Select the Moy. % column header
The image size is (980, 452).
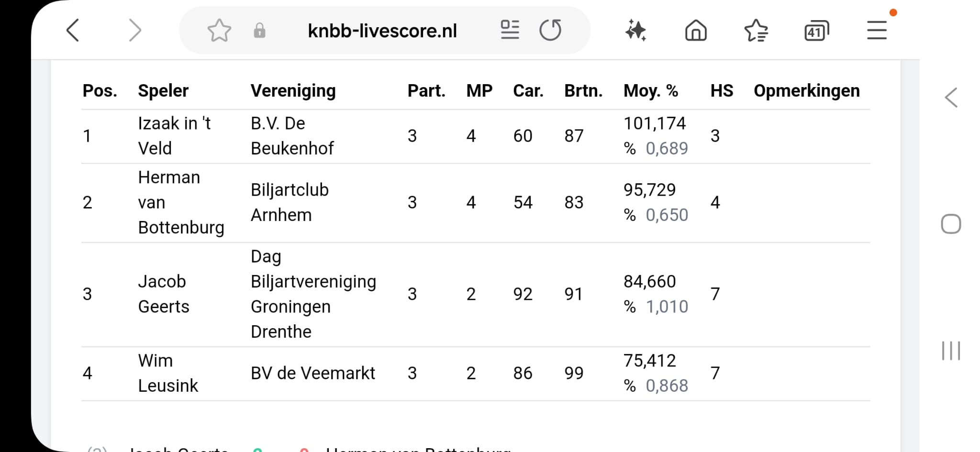(651, 90)
